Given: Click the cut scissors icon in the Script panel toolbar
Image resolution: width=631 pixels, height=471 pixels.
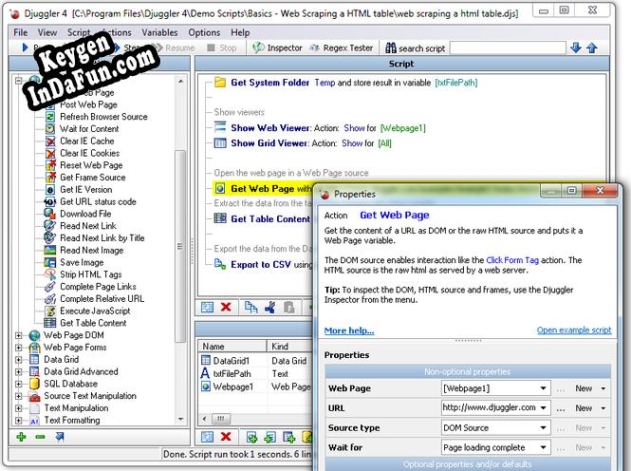Looking at the screenshot, I should point(270,308).
